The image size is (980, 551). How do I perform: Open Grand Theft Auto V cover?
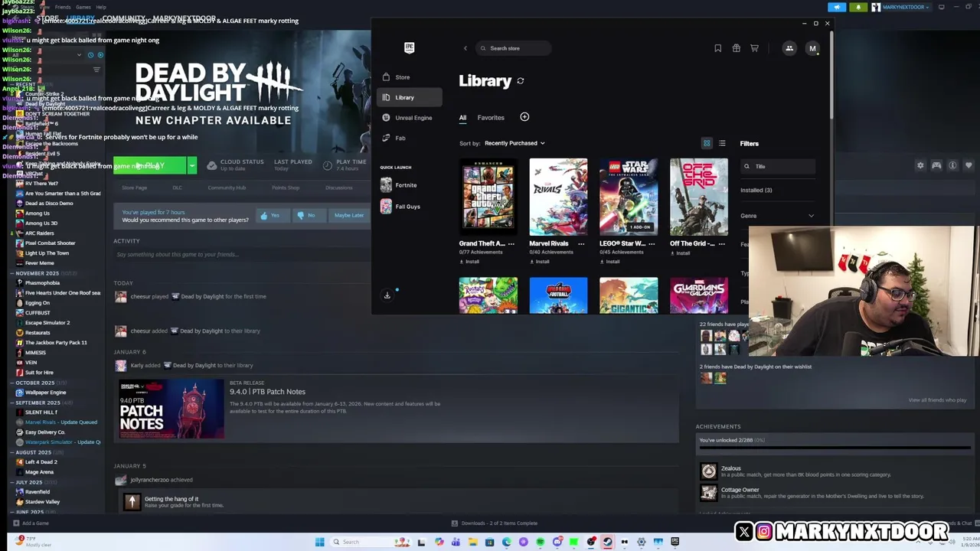(x=488, y=197)
